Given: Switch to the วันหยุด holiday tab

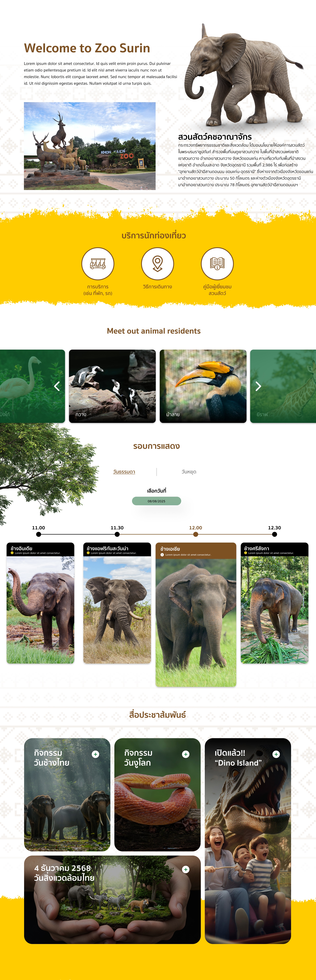Looking at the screenshot, I should pyautogui.click(x=189, y=472).
